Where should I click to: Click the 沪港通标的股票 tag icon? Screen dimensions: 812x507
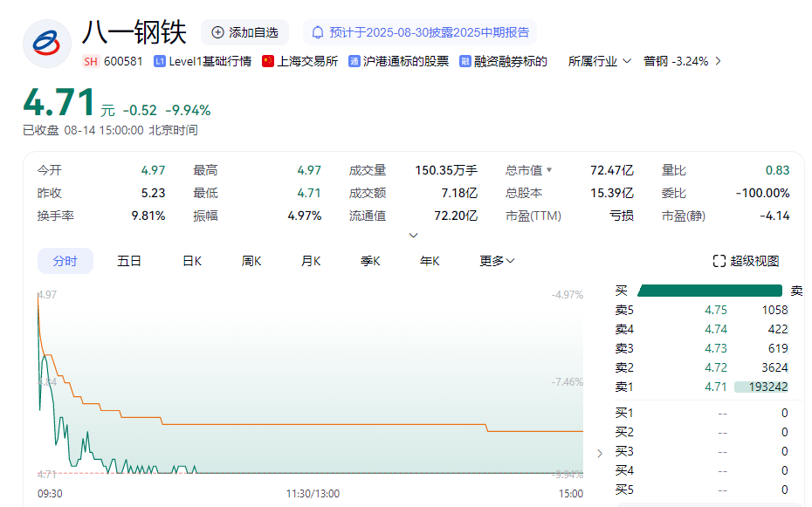click(x=354, y=61)
